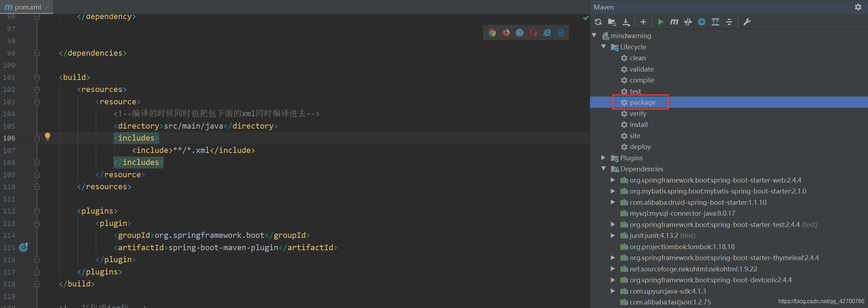This screenshot has width=868, height=308.
Task: Expand the Plugins node
Action: (603, 158)
